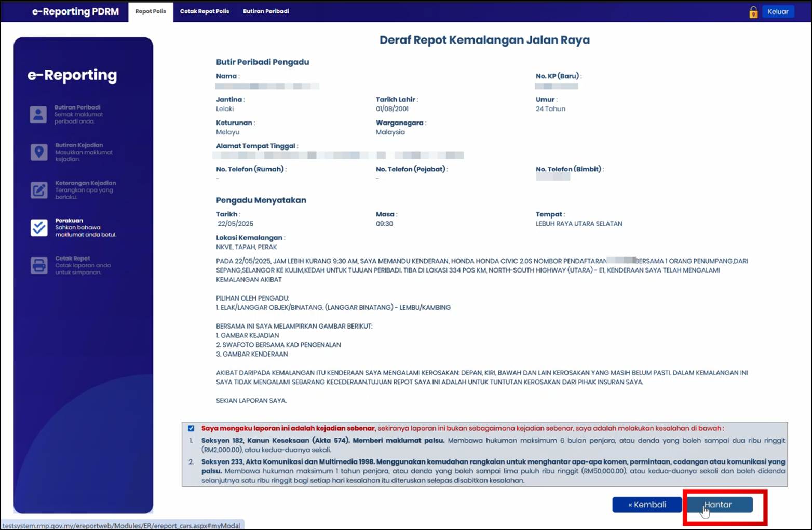Click the Pengadu Menyatakan section heading
812x530 pixels.
tap(261, 200)
